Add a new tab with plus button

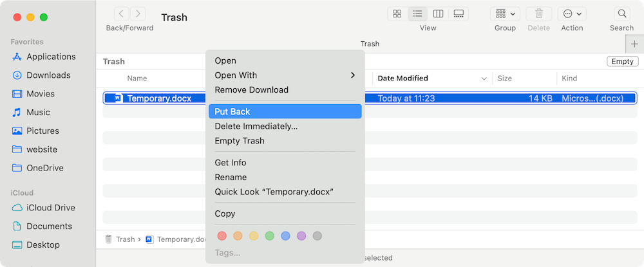pos(634,44)
